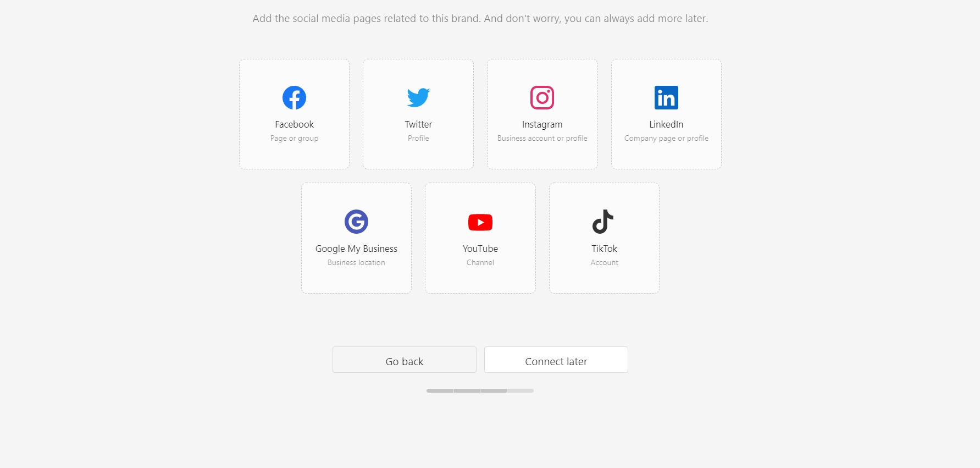Select the "Google My Business" title
The height and width of the screenshot is (468, 980).
(356, 249)
